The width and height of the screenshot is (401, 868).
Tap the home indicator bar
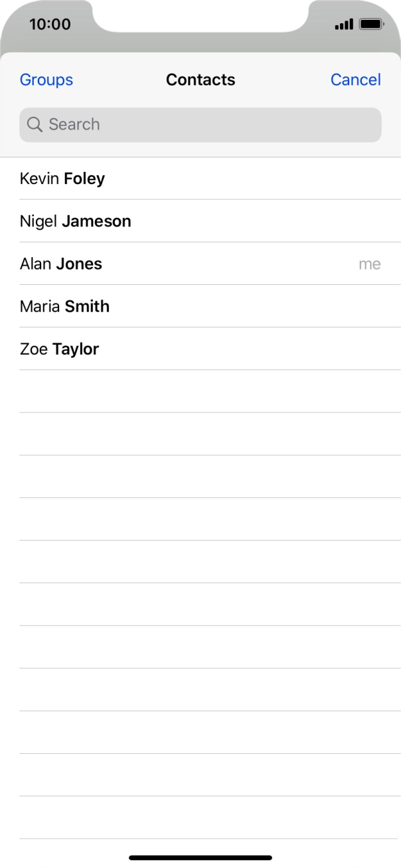pyautogui.click(x=200, y=857)
